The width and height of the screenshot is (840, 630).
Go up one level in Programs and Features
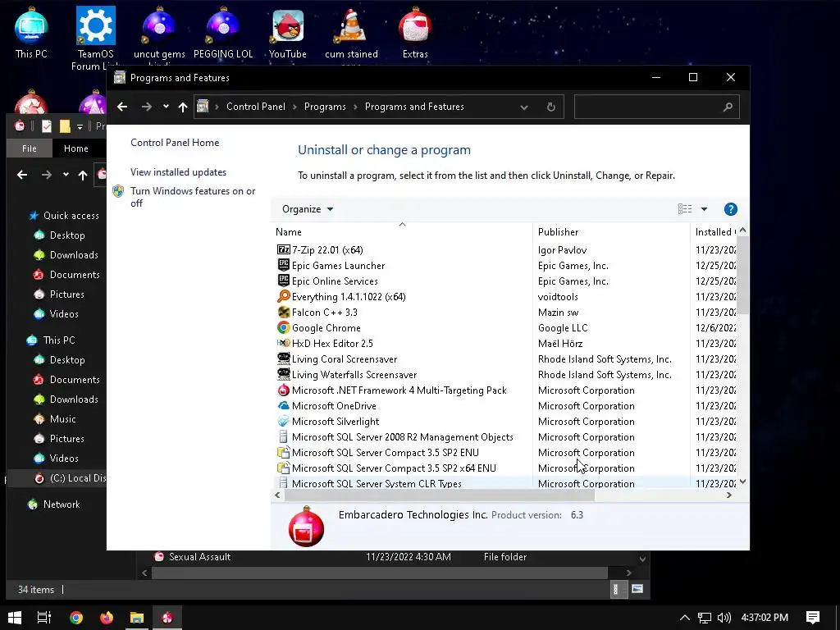183,107
